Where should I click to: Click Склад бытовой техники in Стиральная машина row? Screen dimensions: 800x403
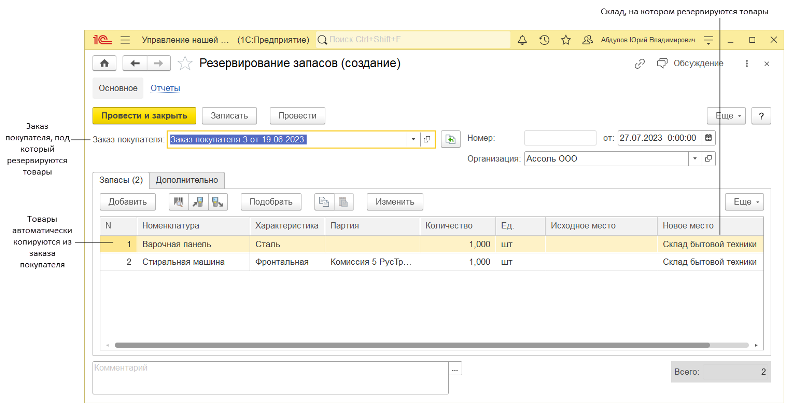(710, 262)
